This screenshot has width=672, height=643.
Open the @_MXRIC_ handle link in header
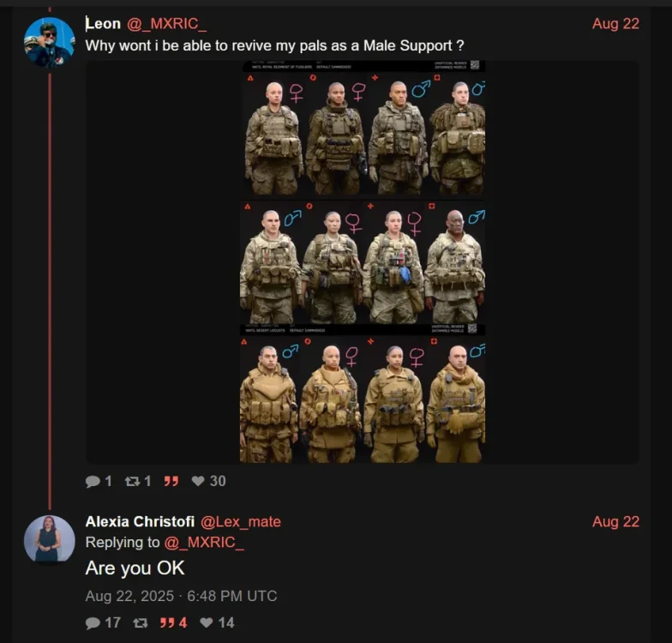point(166,24)
